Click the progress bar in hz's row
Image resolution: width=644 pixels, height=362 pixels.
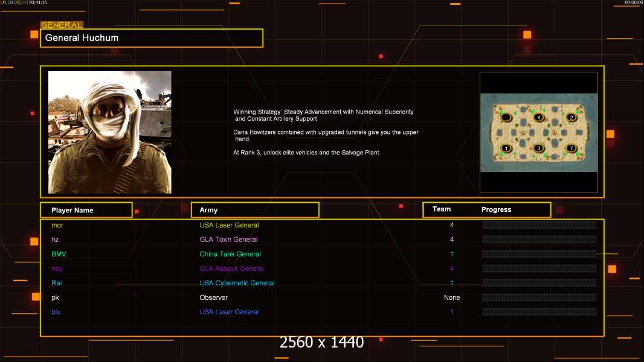[x=539, y=240]
